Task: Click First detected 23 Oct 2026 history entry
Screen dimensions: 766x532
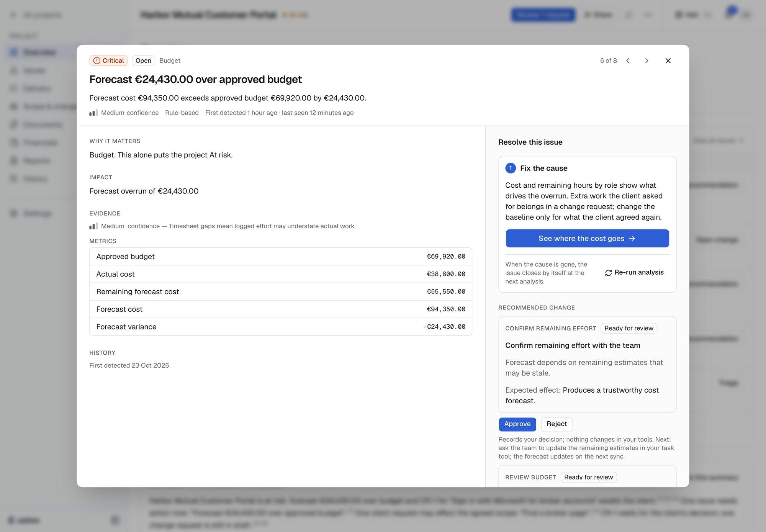Action: [129, 365]
